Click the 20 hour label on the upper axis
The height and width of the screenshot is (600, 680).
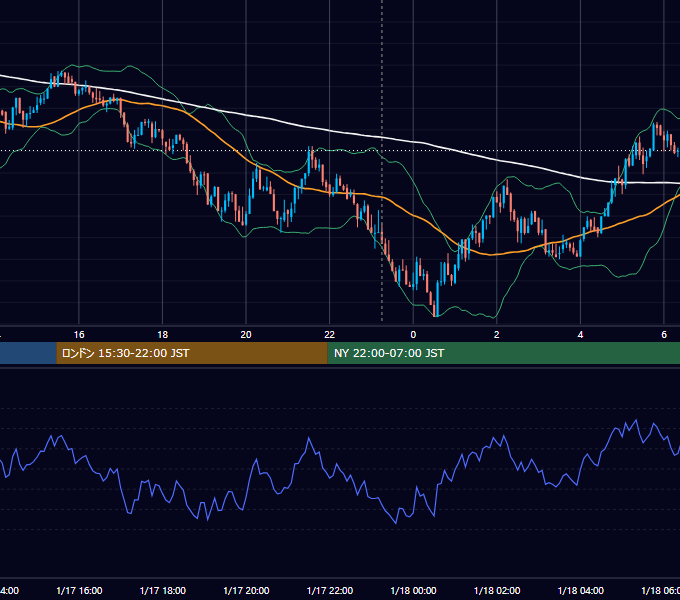(246, 335)
